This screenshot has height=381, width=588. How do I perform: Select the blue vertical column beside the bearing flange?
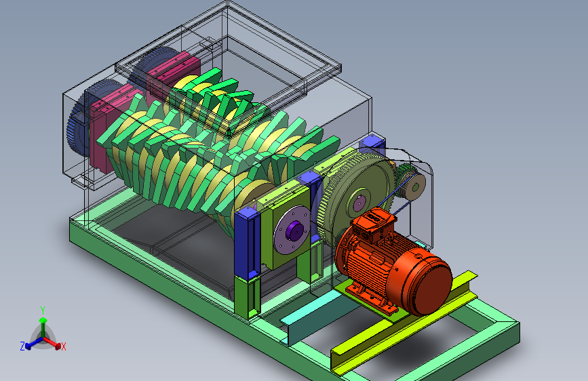[247, 244]
